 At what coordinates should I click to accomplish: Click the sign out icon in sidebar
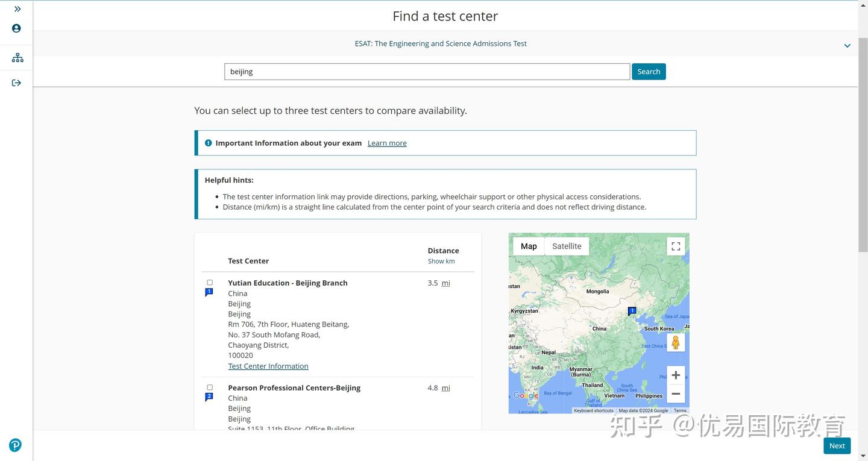point(16,83)
